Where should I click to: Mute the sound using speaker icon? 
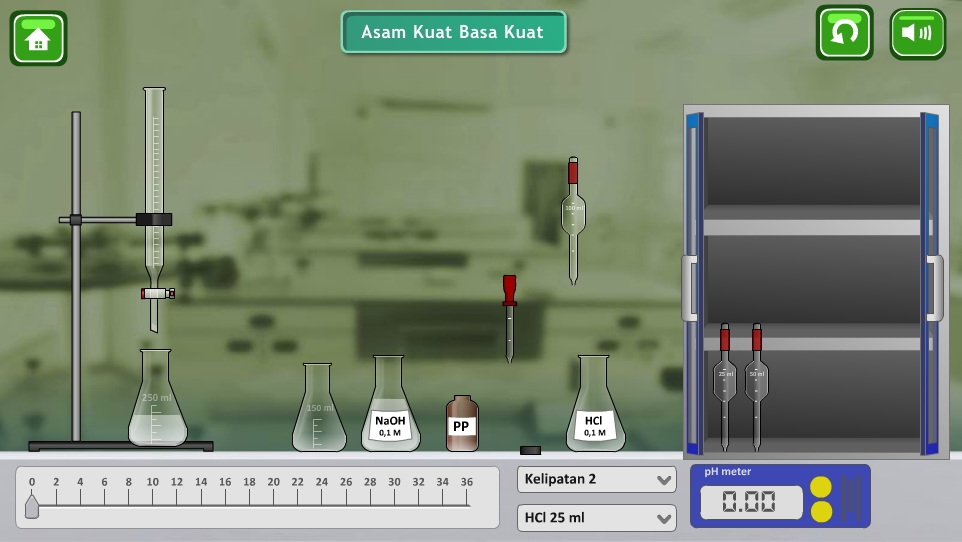[917, 34]
